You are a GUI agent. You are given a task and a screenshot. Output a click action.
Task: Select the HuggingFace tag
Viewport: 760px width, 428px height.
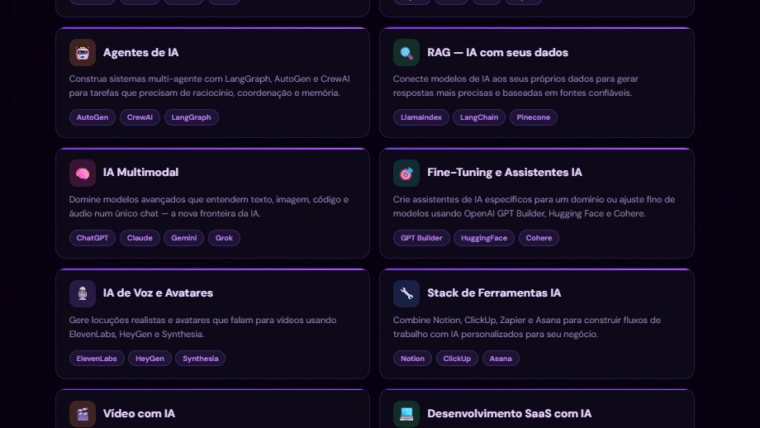pos(484,238)
